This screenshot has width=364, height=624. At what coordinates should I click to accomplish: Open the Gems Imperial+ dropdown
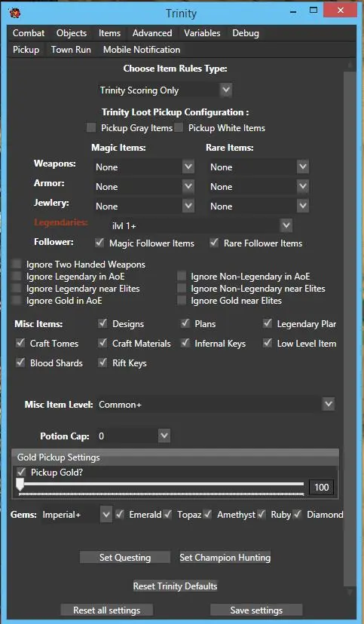(x=76, y=515)
